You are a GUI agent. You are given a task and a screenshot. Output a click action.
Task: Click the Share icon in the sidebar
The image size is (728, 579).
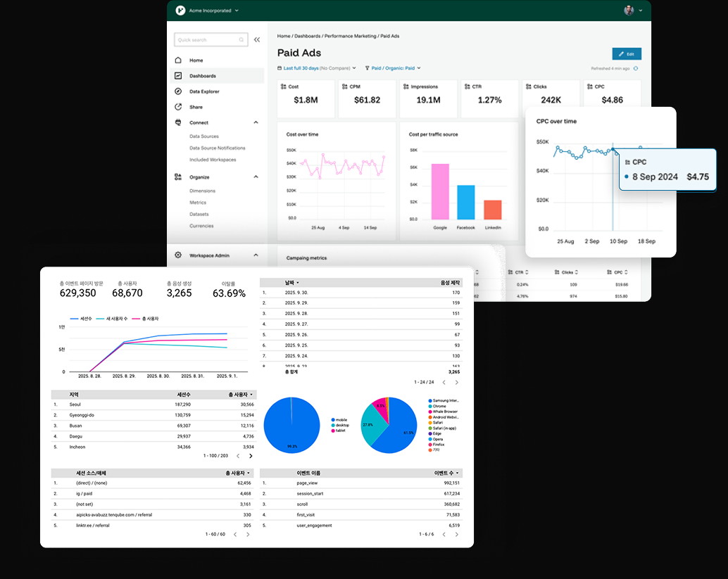[178, 107]
